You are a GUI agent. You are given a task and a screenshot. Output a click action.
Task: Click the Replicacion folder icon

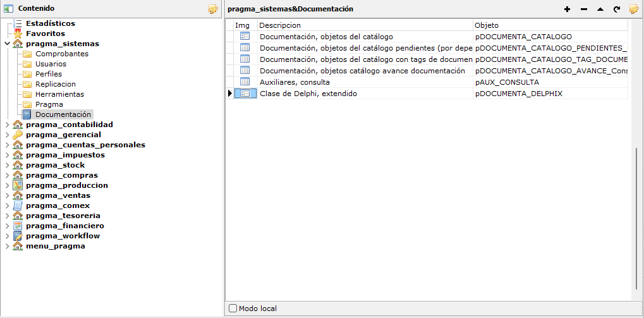click(27, 84)
